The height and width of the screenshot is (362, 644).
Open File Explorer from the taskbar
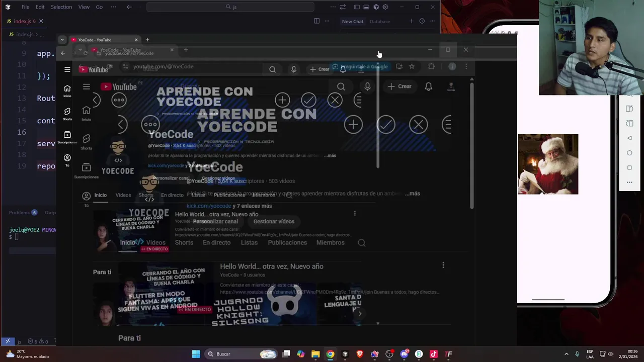point(315,354)
